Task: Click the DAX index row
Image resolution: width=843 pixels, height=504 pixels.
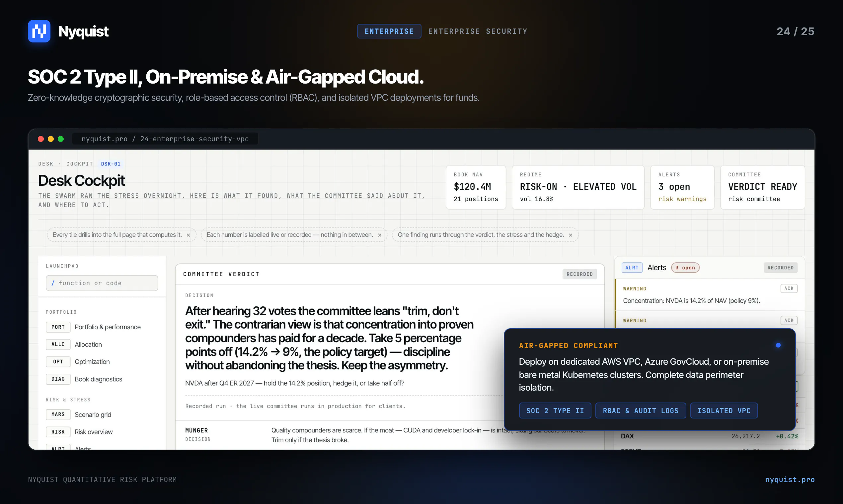Action: [709, 436]
